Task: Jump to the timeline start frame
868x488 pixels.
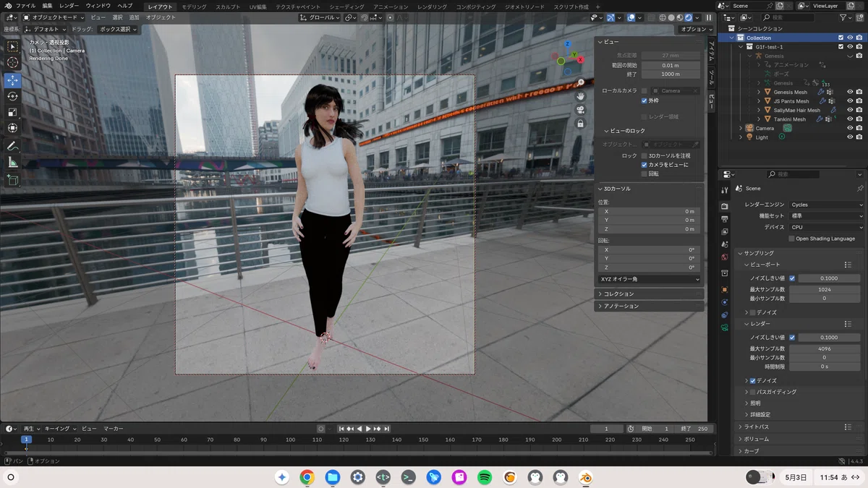Action: (x=342, y=429)
